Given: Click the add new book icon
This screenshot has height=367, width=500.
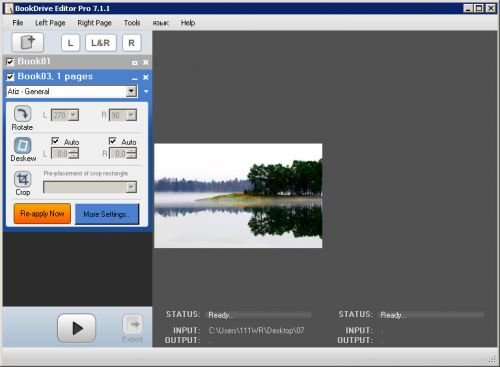Looking at the screenshot, I should click(x=28, y=42).
